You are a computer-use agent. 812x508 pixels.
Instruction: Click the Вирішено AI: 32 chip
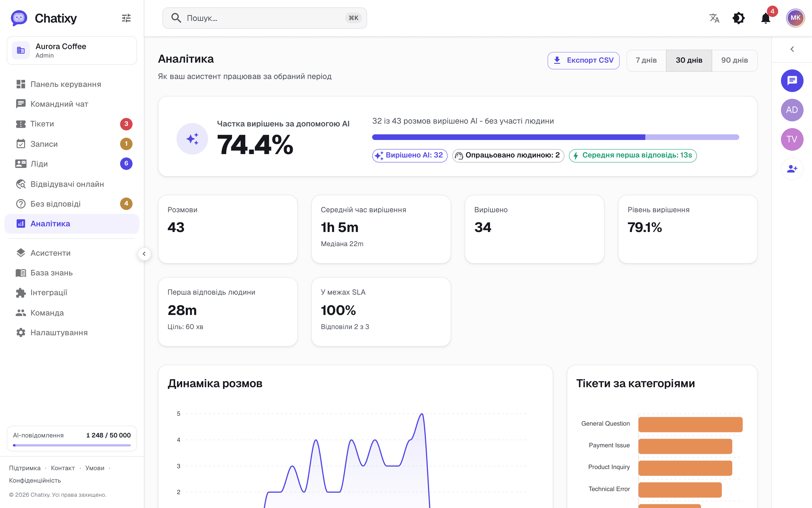(x=410, y=156)
